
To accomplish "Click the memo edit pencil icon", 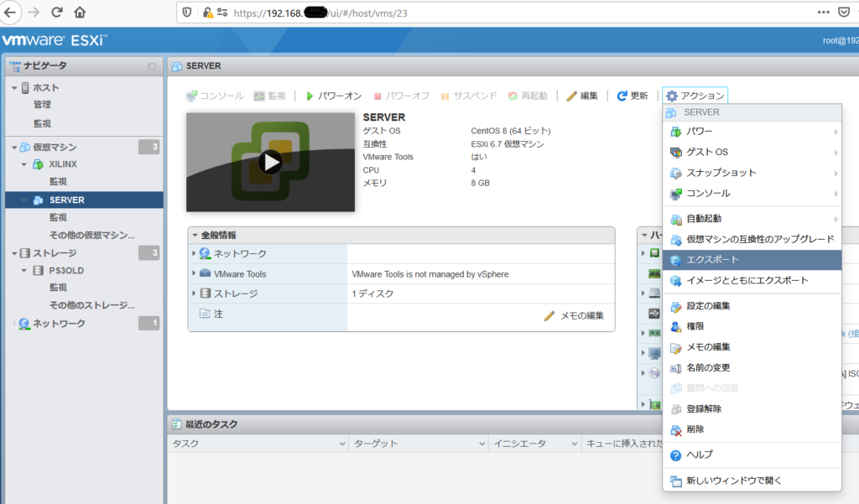I will [549, 316].
